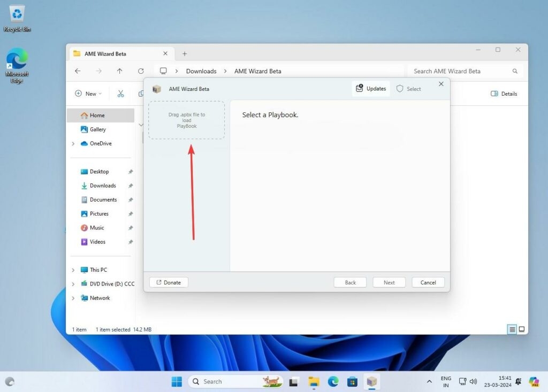Click the Cut scissors icon
Viewport: 548px width, 392px height.
point(120,94)
